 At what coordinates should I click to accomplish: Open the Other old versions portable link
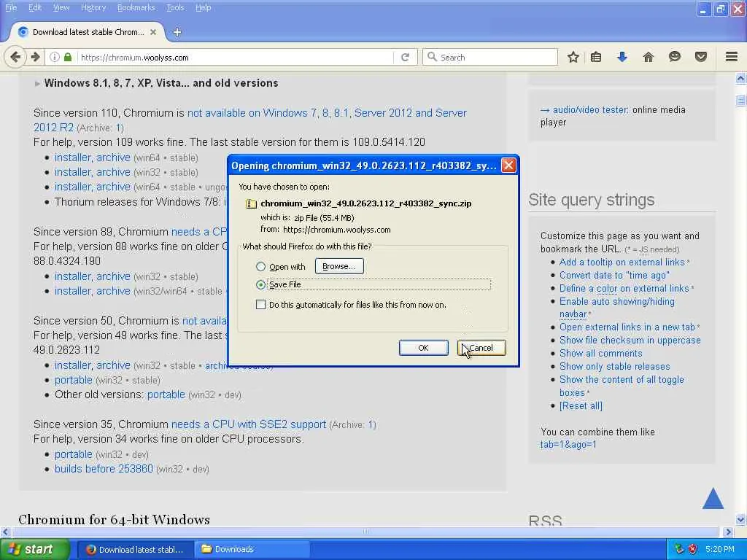click(166, 394)
